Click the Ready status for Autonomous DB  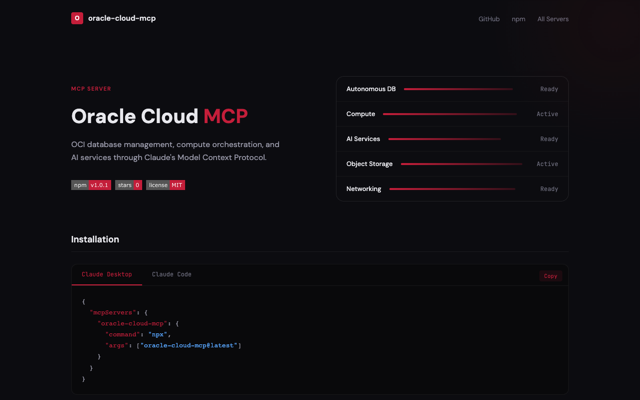549,89
